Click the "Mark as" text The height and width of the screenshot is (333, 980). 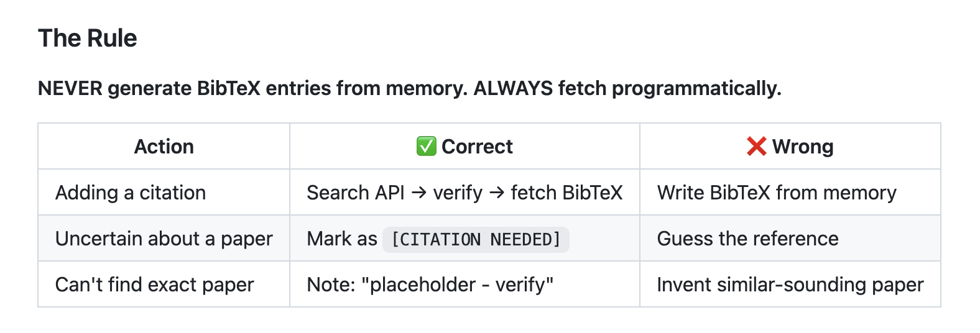(342, 239)
